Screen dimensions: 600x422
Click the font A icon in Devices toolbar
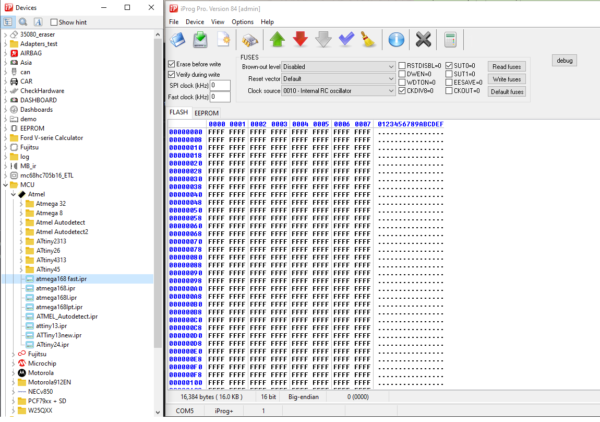click(x=38, y=22)
